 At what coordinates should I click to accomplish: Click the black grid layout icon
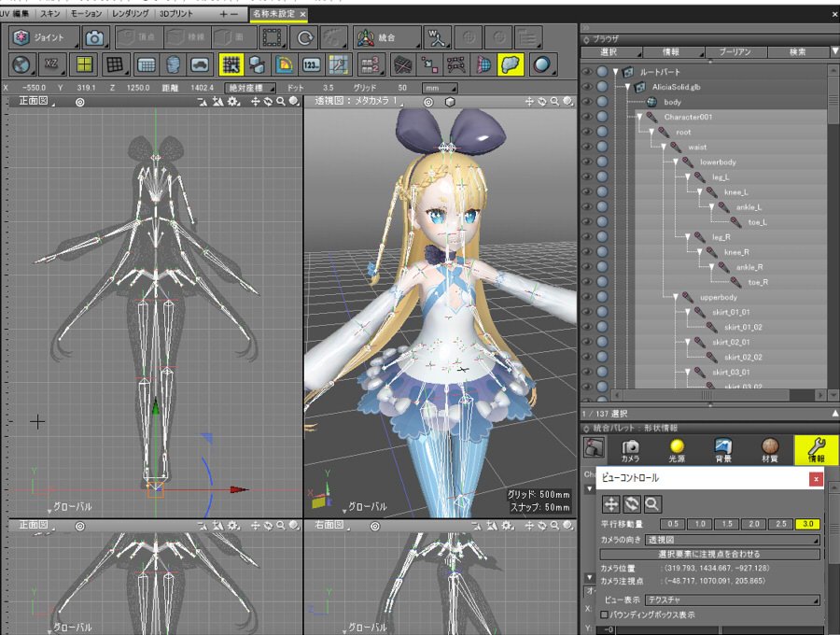click(x=115, y=64)
